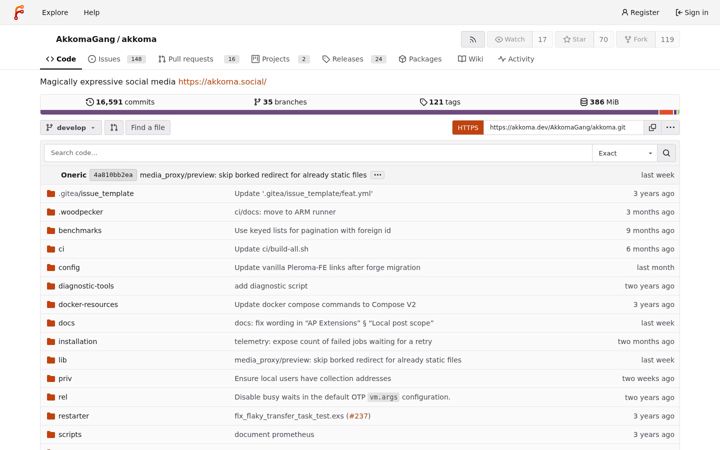Copy the clone URL to clipboard
This screenshot has width=720, height=450.
(x=652, y=128)
